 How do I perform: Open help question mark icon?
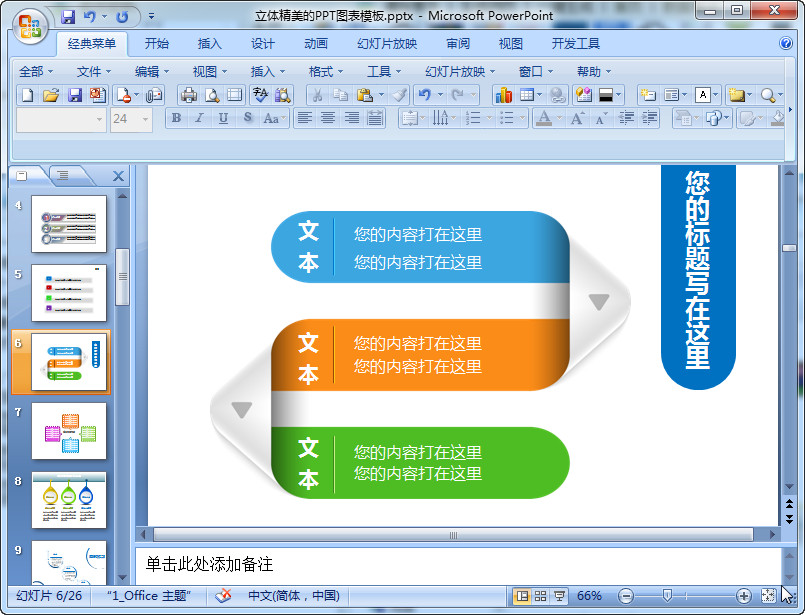[785, 43]
